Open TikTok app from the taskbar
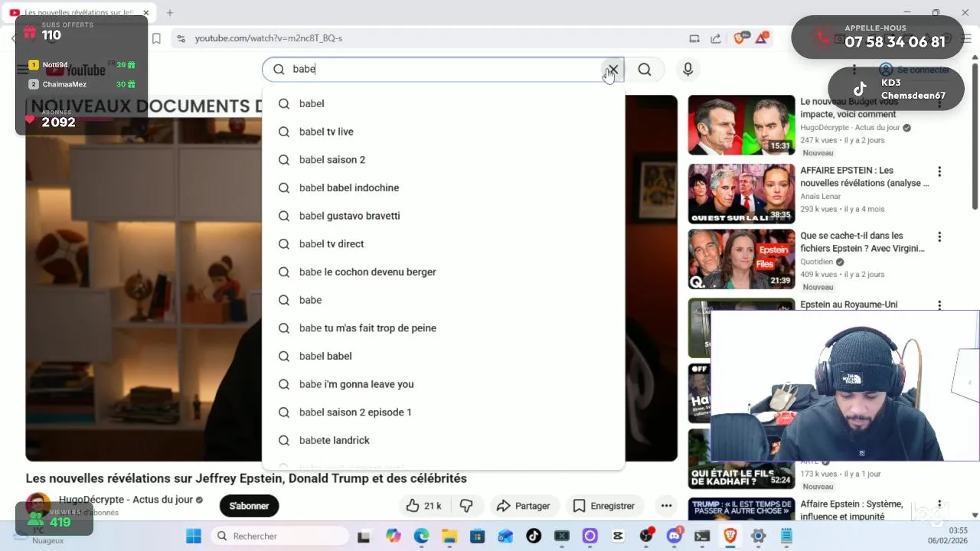The width and height of the screenshot is (980, 551). click(x=534, y=536)
